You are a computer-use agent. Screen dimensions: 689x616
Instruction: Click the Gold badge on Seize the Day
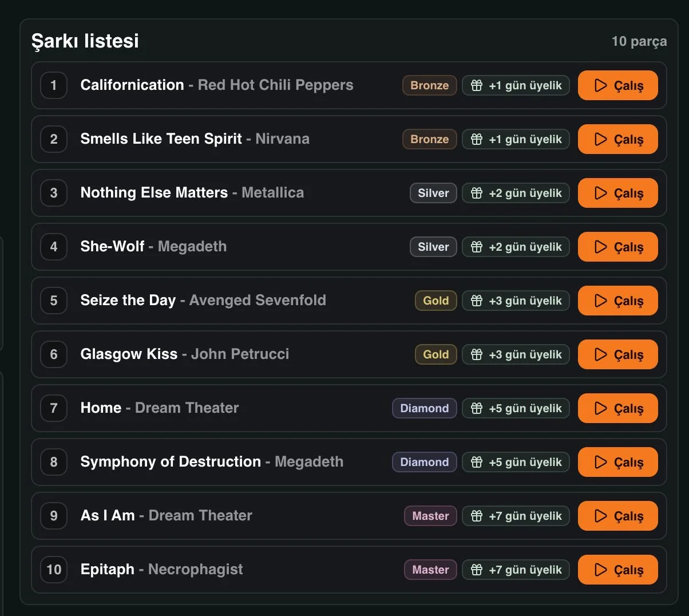(x=436, y=301)
